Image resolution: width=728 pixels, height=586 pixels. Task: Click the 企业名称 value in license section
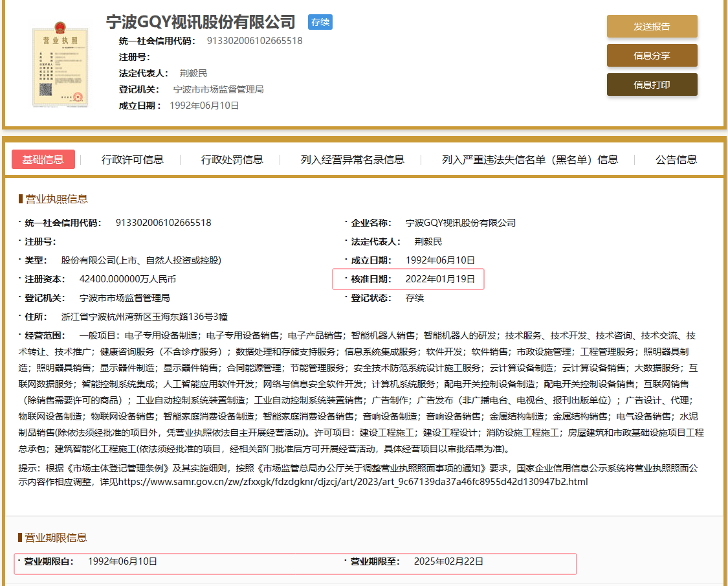click(x=461, y=223)
